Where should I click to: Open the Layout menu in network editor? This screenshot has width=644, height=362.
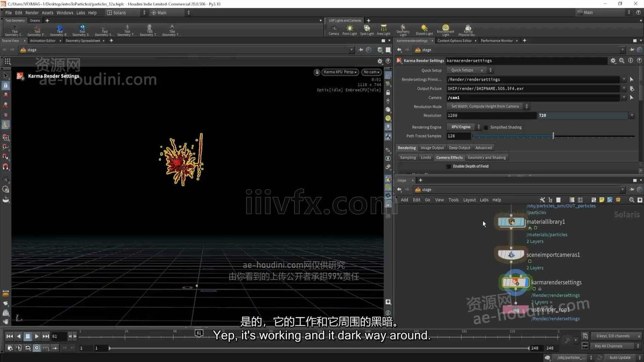[469, 200]
